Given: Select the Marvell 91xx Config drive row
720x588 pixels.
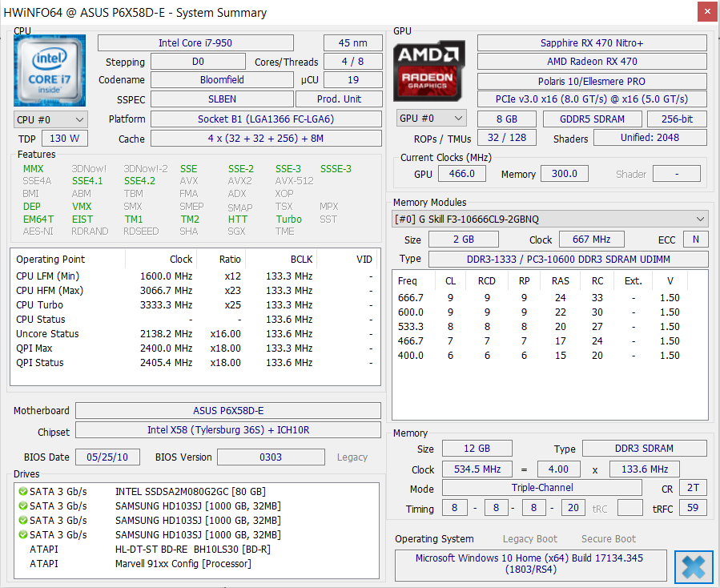Looking at the screenshot, I should pyautogui.click(x=196, y=564).
